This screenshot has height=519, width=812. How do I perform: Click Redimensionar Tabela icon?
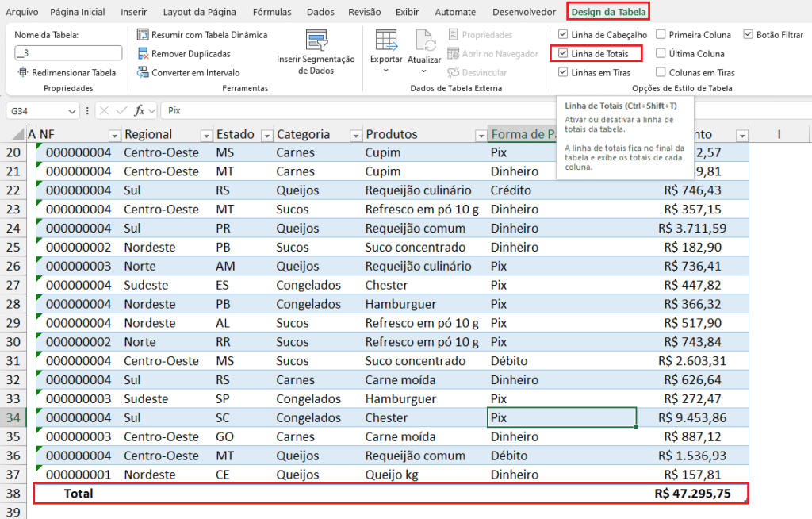click(x=23, y=72)
